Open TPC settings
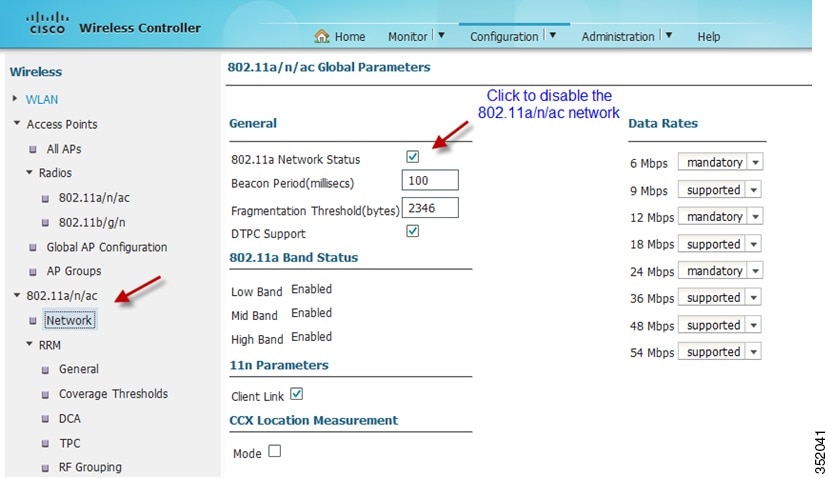The width and height of the screenshot is (828, 479). [70, 443]
